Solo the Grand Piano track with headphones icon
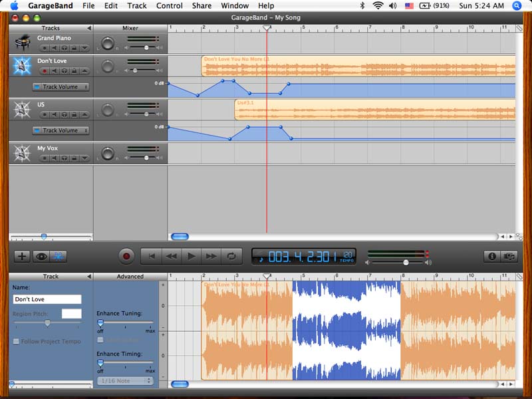Viewport: 532px width, 399px height. click(64, 48)
